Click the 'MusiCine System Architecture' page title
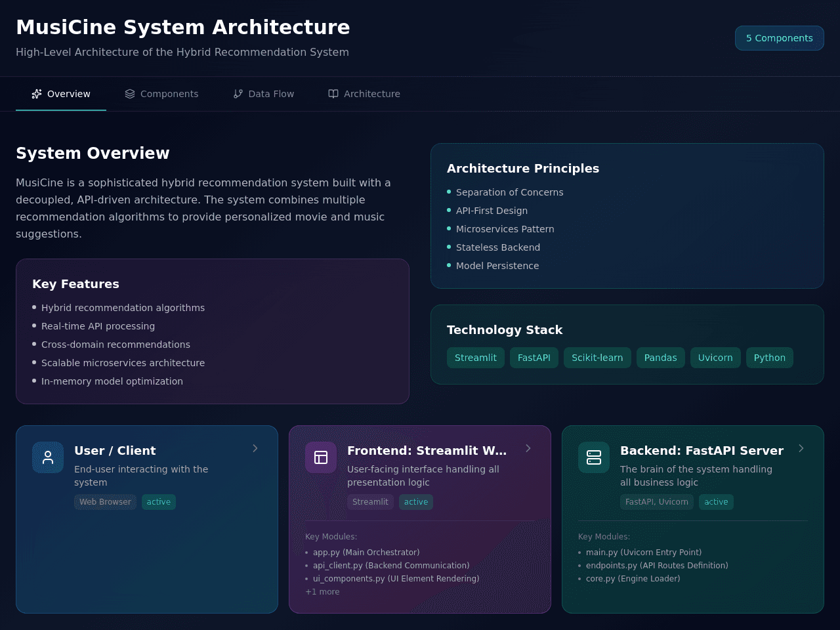The image size is (840, 630). click(x=183, y=27)
